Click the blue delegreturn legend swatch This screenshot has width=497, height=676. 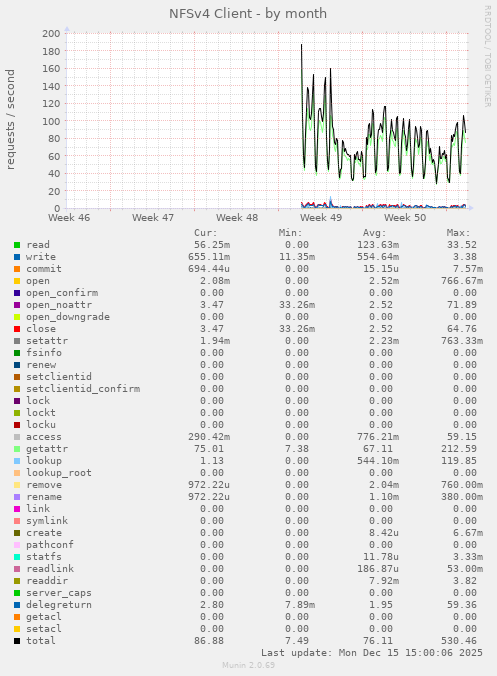(x=17, y=605)
